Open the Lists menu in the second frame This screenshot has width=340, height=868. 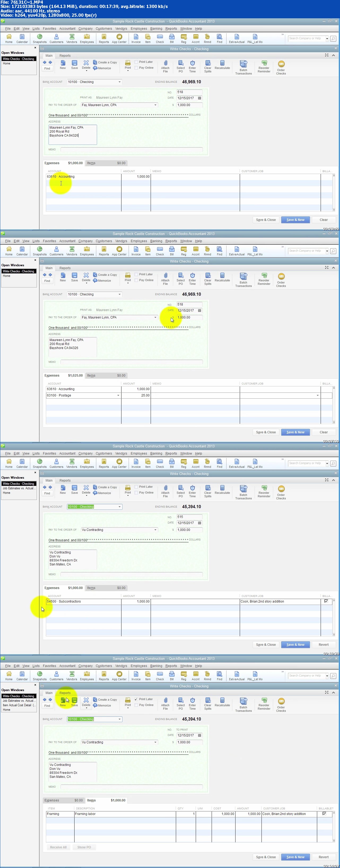click(36, 241)
